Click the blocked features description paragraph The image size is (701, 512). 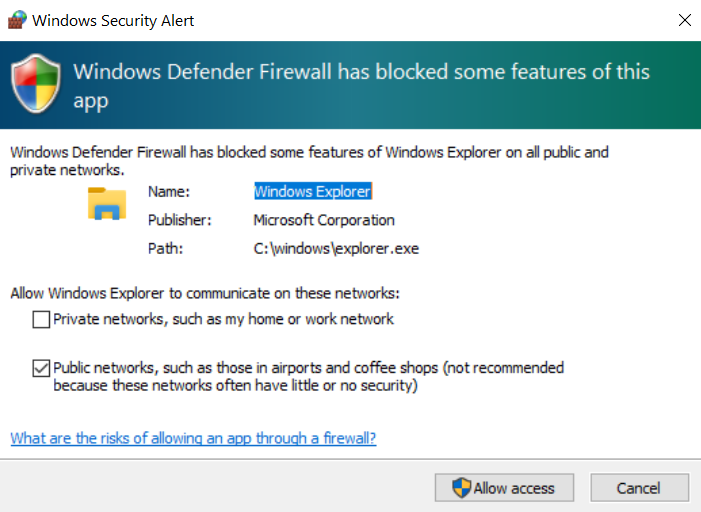(308, 161)
